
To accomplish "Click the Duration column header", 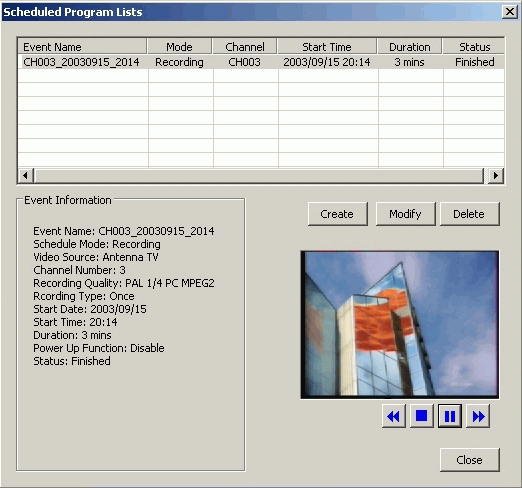I will pos(410,47).
